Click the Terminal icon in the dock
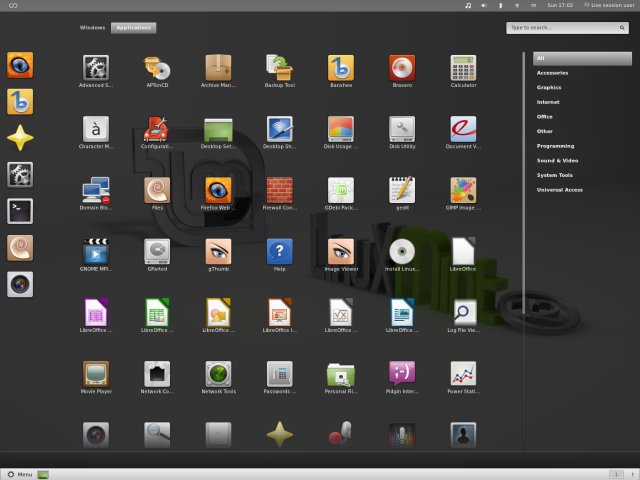Image resolution: width=640 pixels, height=480 pixels. point(20,211)
